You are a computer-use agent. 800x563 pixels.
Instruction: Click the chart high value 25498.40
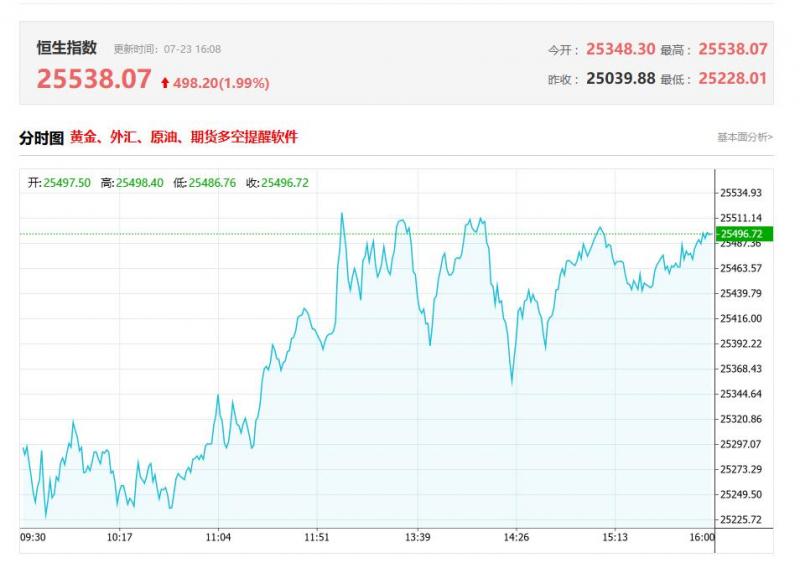click(140, 183)
